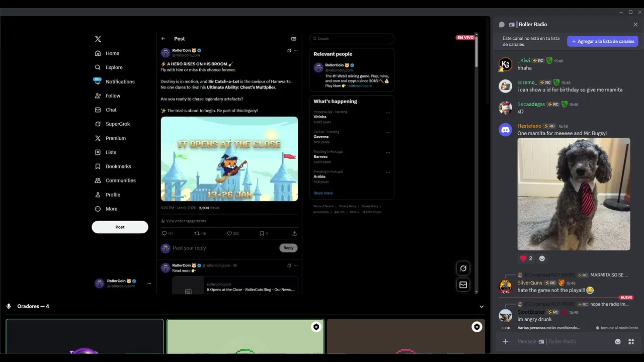The height and width of the screenshot is (362, 644).
Task: Open the poodle photo in chat
Action: (574, 194)
